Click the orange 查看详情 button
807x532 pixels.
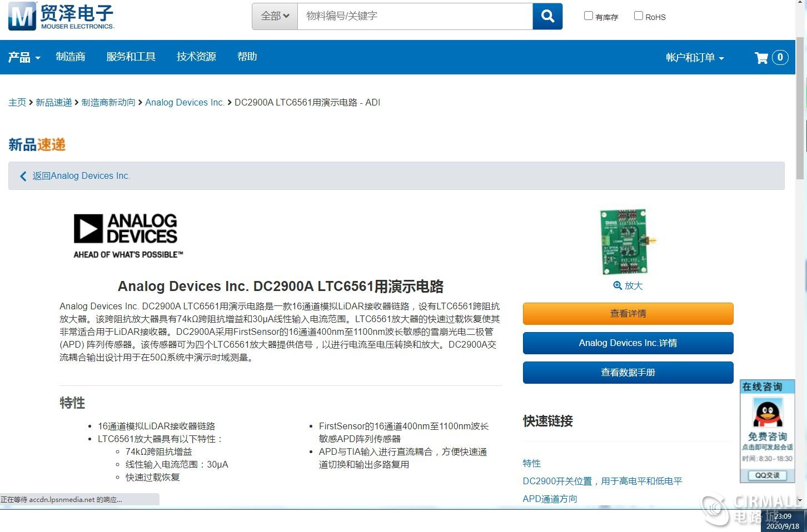point(628,314)
